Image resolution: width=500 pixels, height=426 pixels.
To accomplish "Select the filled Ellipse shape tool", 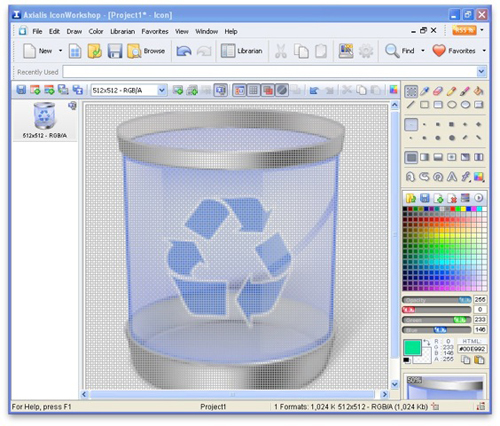I will [465, 105].
